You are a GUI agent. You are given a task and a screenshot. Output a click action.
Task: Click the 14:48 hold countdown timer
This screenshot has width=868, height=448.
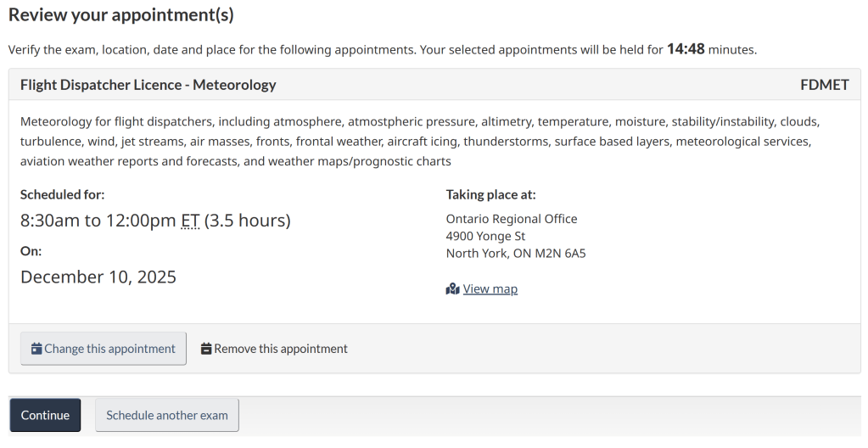coord(686,49)
